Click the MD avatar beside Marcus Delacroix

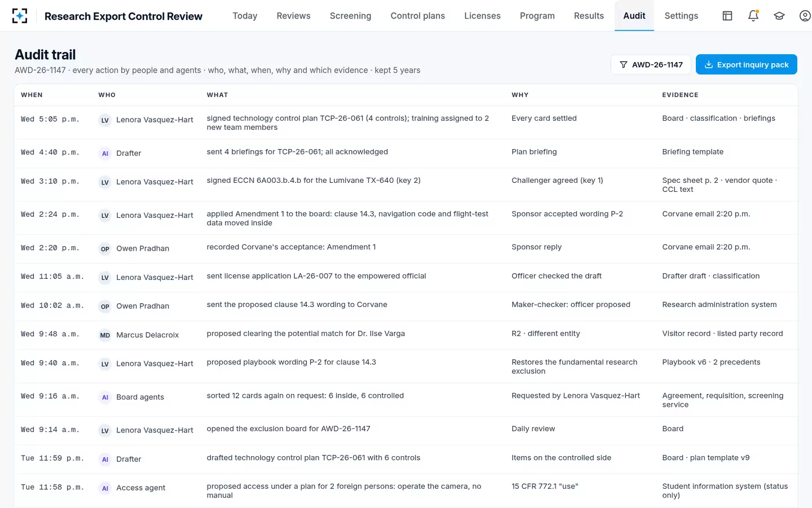click(x=105, y=335)
